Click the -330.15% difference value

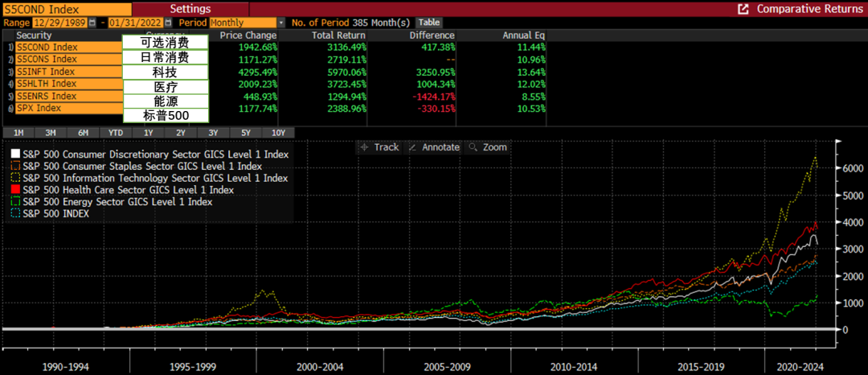(436, 109)
